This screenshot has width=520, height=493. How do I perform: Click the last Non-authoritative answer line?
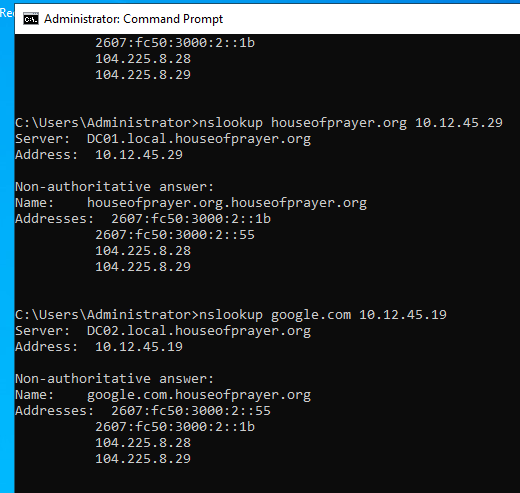114,379
